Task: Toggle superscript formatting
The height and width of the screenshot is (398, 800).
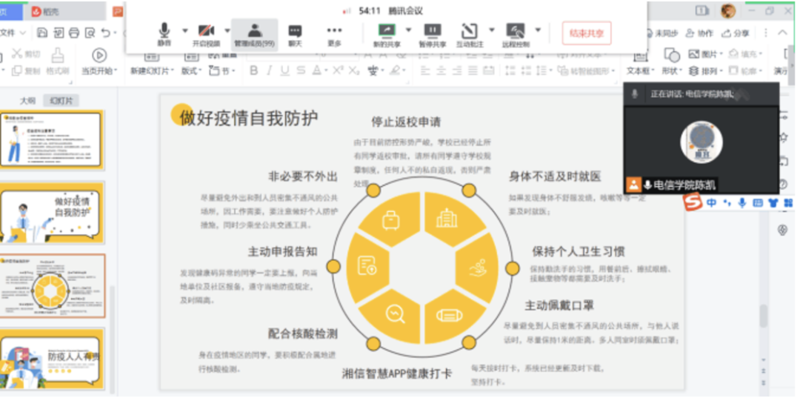Action: (x=338, y=70)
